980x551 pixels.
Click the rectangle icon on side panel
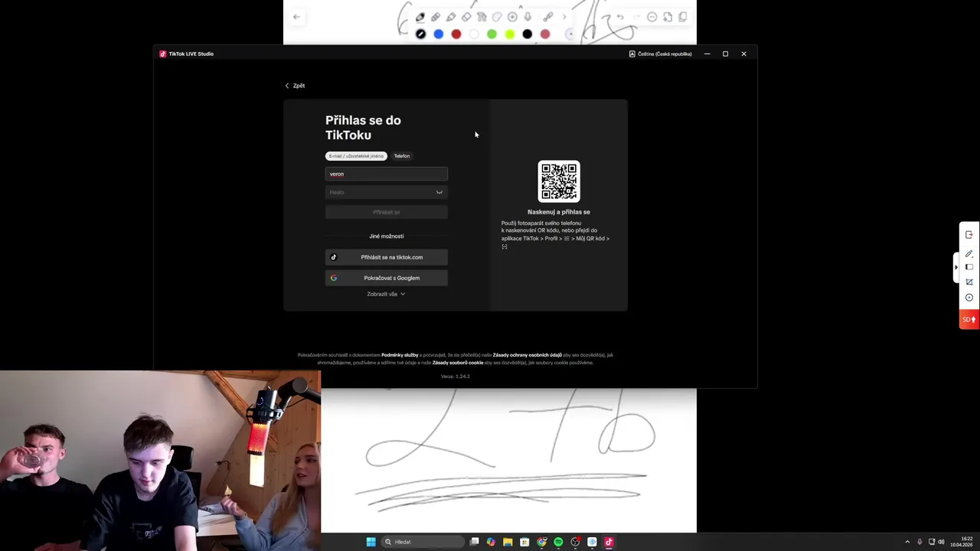[969, 267]
